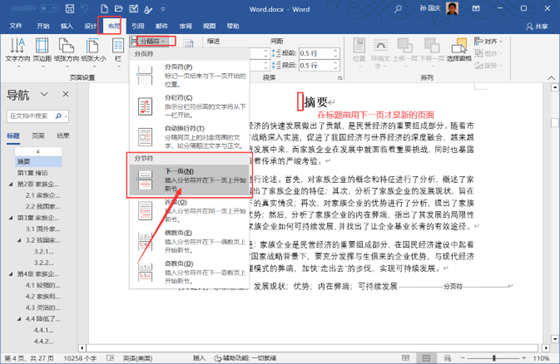Open the Align (对齐) dropdown
The image size is (560, 364).
click(489, 41)
